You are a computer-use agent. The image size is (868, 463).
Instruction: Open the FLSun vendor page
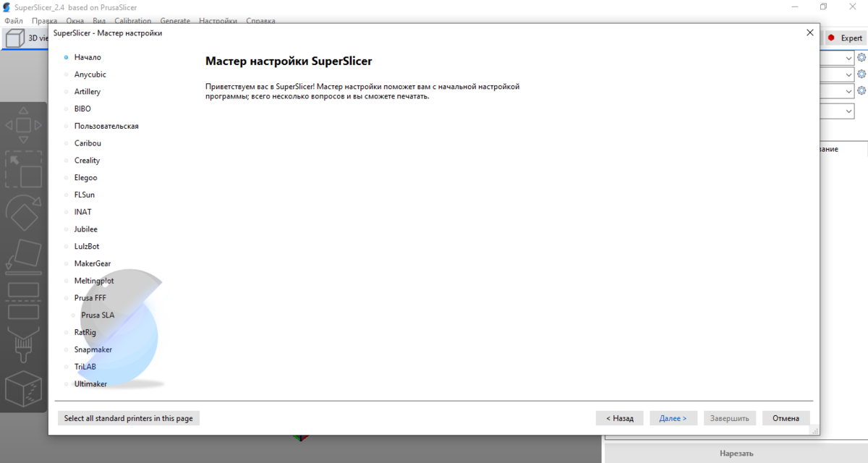tap(84, 195)
